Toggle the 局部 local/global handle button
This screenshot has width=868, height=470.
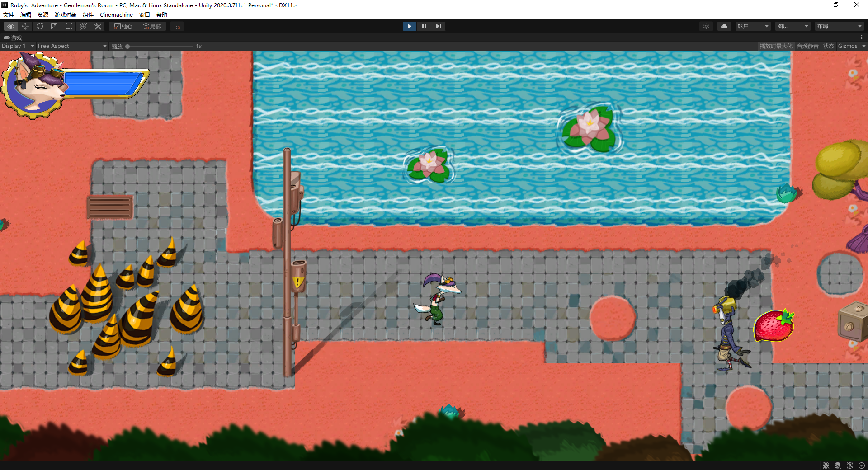(152, 26)
